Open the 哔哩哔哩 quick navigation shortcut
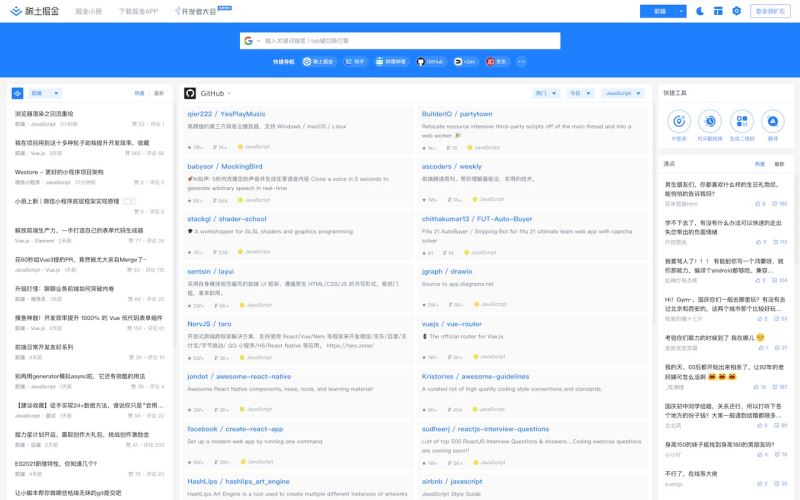Viewport: 800px width, 500px height. (x=391, y=62)
